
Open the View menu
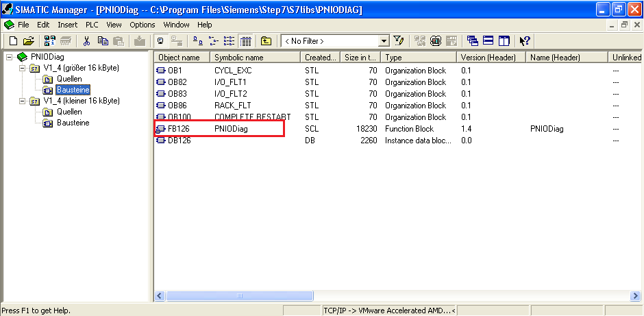pyautogui.click(x=114, y=25)
